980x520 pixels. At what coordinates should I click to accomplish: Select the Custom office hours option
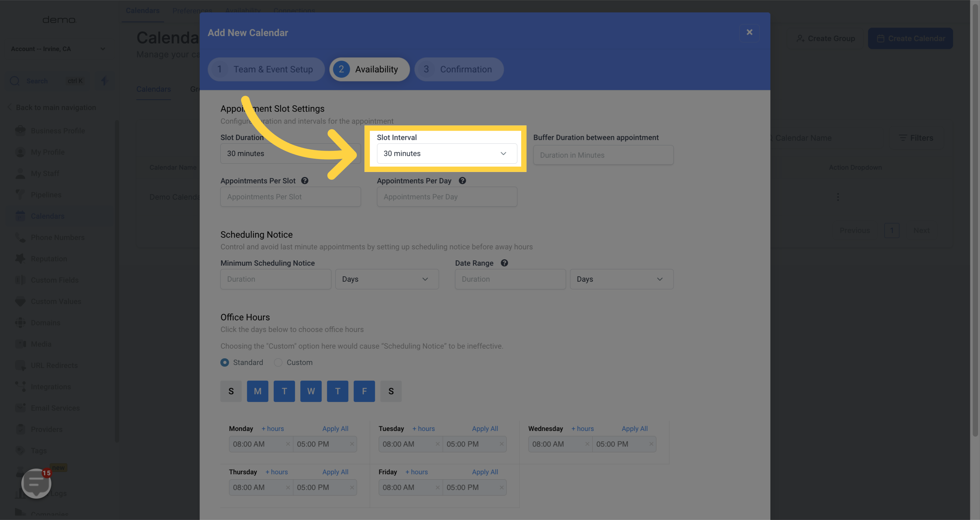pyautogui.click(x=278, y=363)
